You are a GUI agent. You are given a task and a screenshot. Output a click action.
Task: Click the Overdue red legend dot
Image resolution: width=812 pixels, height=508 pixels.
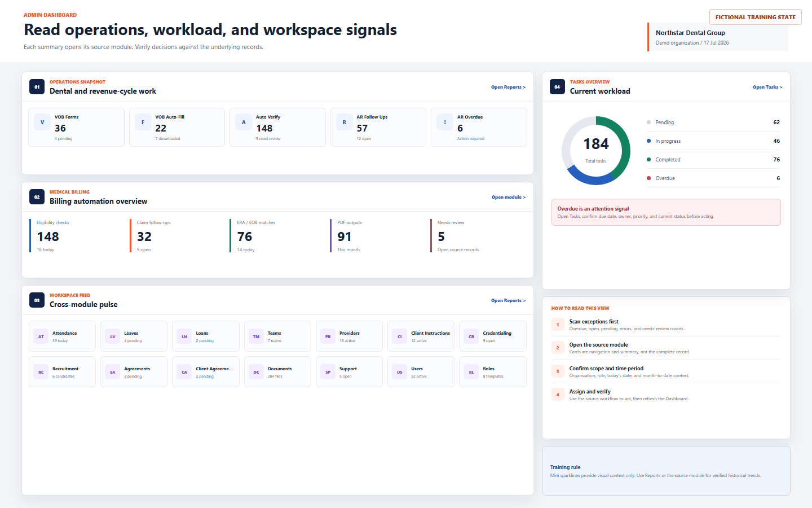[648, 178]
